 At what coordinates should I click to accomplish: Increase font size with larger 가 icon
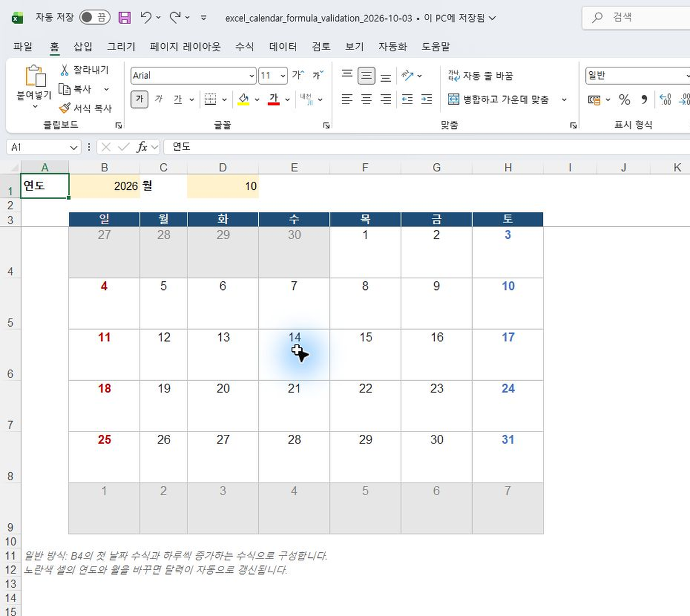[298, 75]
